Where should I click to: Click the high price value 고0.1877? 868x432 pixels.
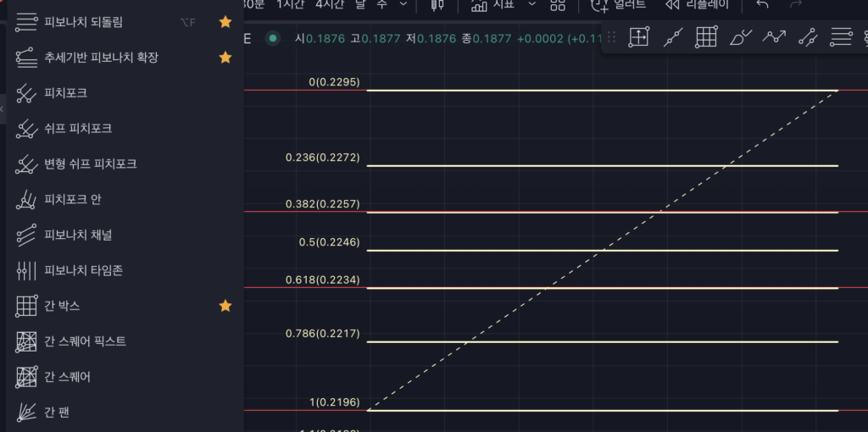376,39
